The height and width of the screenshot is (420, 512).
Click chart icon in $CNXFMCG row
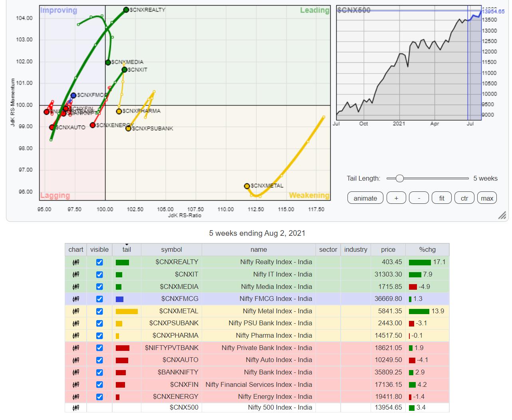pos(76,299)
